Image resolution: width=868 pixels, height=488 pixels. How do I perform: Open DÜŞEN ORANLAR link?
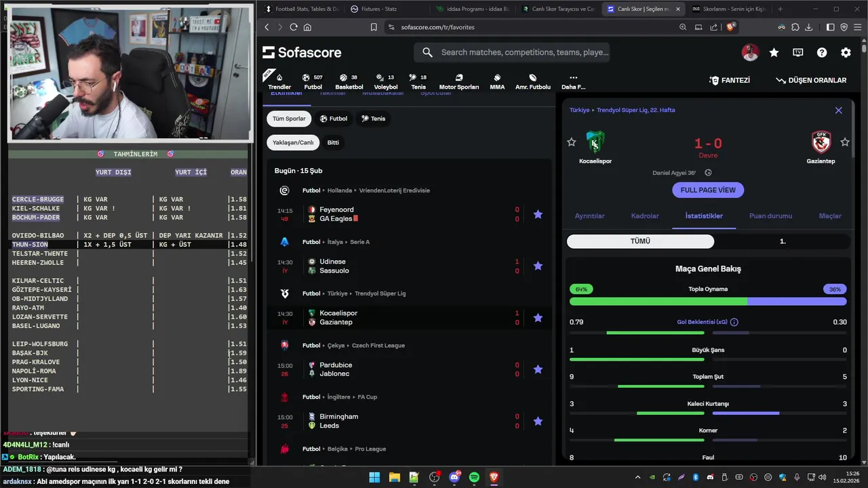(x=811, y=80)
